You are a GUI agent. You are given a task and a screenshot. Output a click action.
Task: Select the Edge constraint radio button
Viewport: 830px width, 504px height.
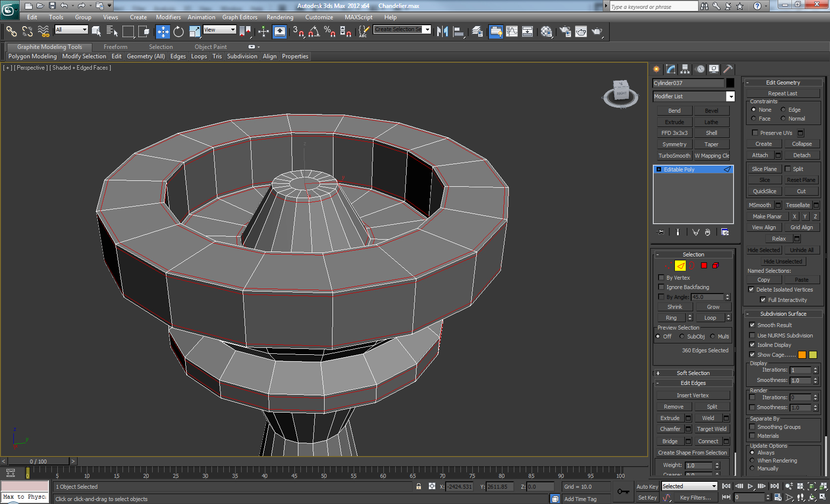[x=783, y=110]
